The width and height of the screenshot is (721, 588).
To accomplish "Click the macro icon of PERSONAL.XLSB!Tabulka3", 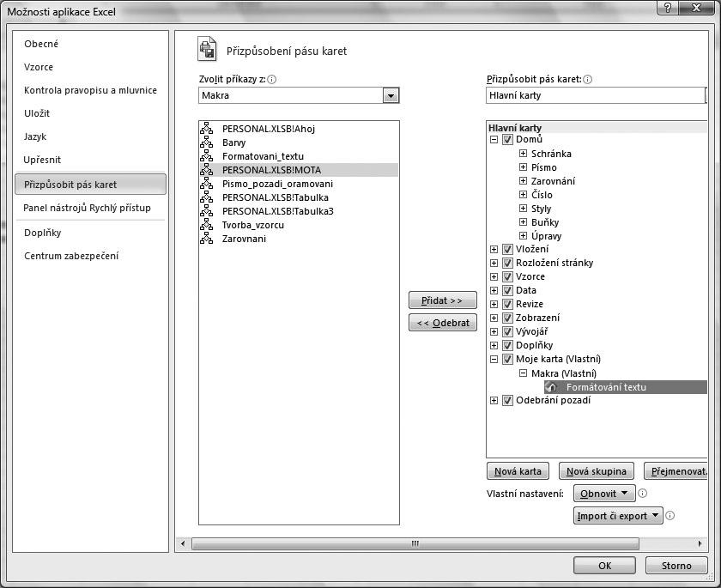I will (207, 211).
